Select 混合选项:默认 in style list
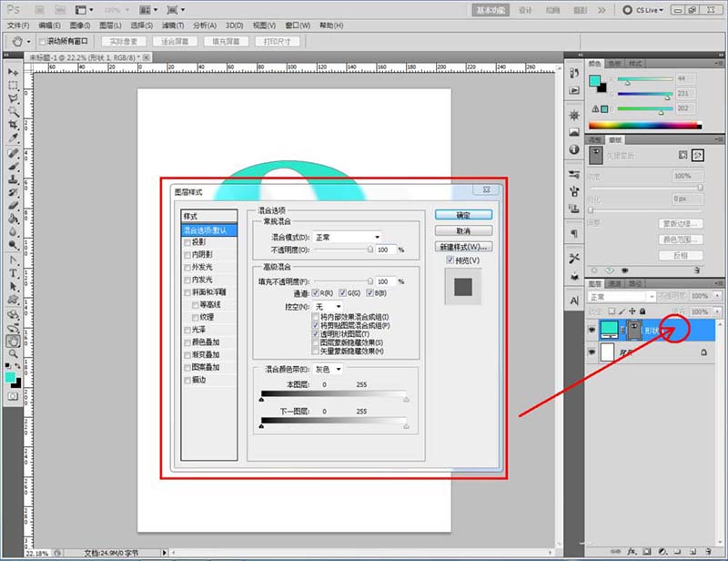 [x=209, y=230]
